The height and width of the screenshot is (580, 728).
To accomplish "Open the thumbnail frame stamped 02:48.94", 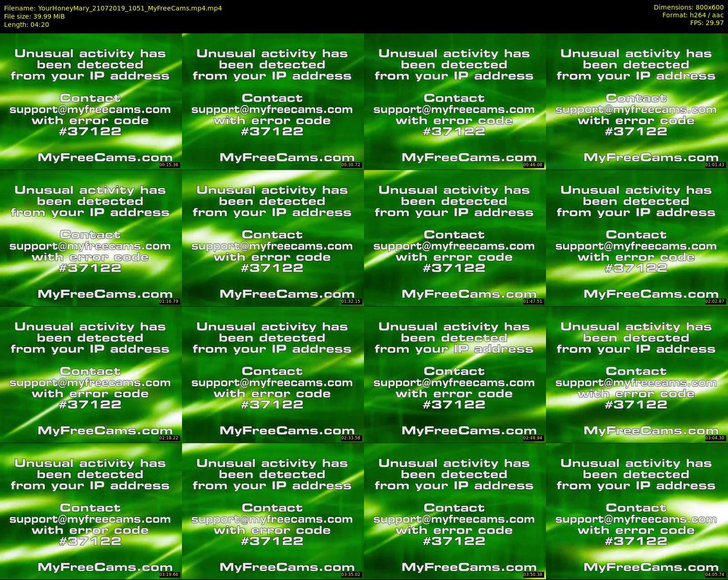I will [455, 374].
